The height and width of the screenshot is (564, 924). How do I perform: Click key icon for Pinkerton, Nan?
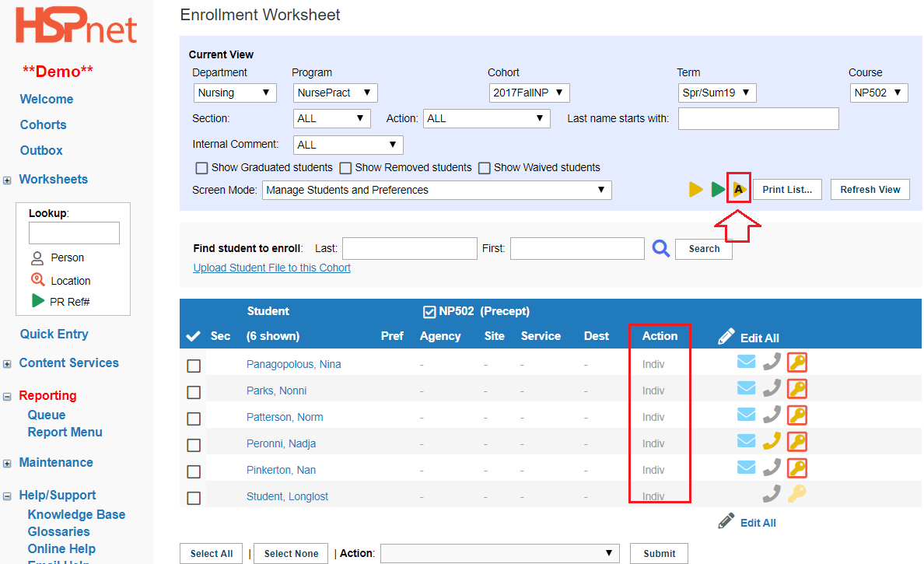(797, 468)
